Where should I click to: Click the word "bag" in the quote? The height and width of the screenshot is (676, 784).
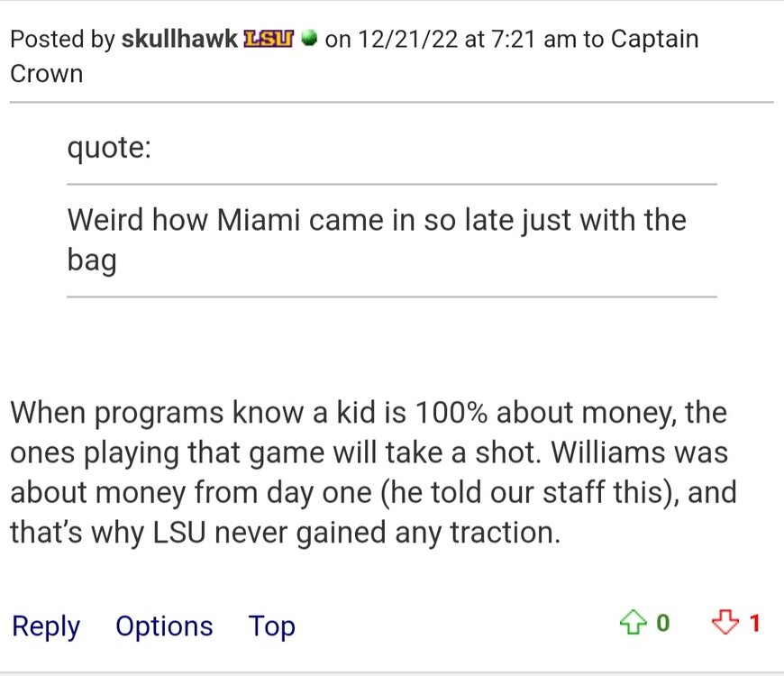point(91,260)
